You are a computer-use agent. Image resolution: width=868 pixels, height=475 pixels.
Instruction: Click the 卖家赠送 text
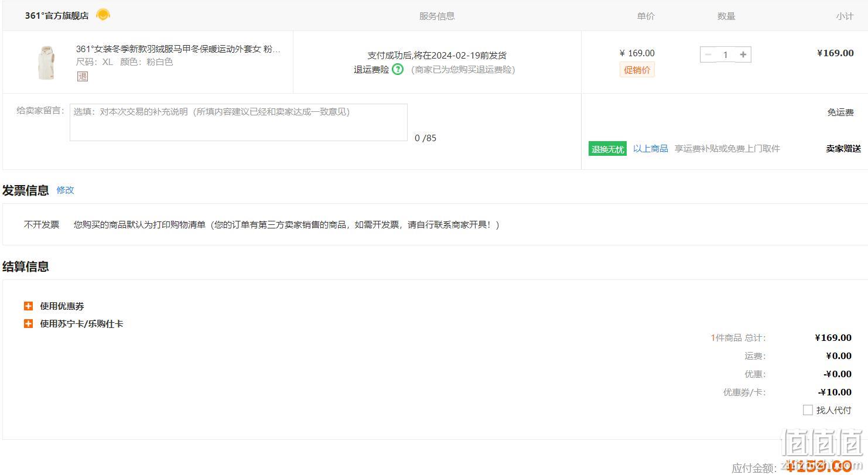coord(843,149)
